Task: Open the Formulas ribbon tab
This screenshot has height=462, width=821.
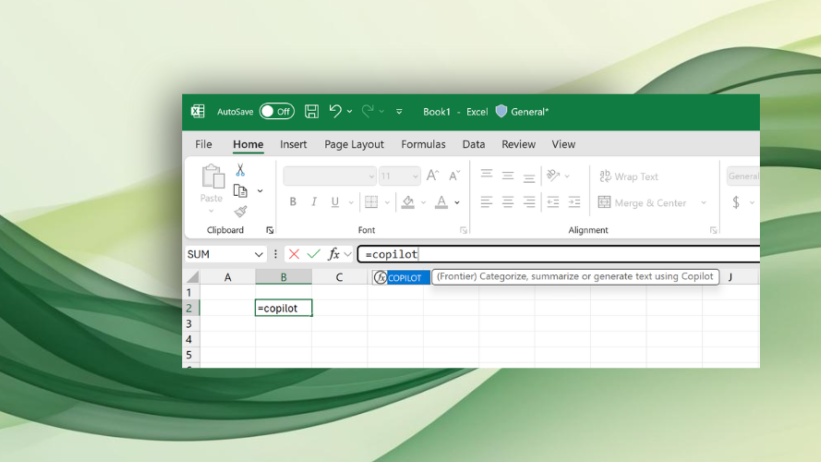Action: click(x=423, y=144)
